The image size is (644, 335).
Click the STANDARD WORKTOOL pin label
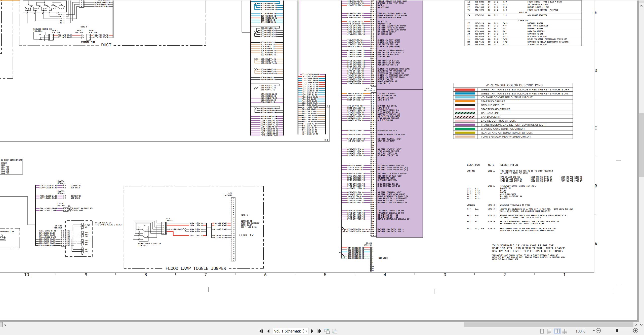pyautogui.click(x=387, y=180)
